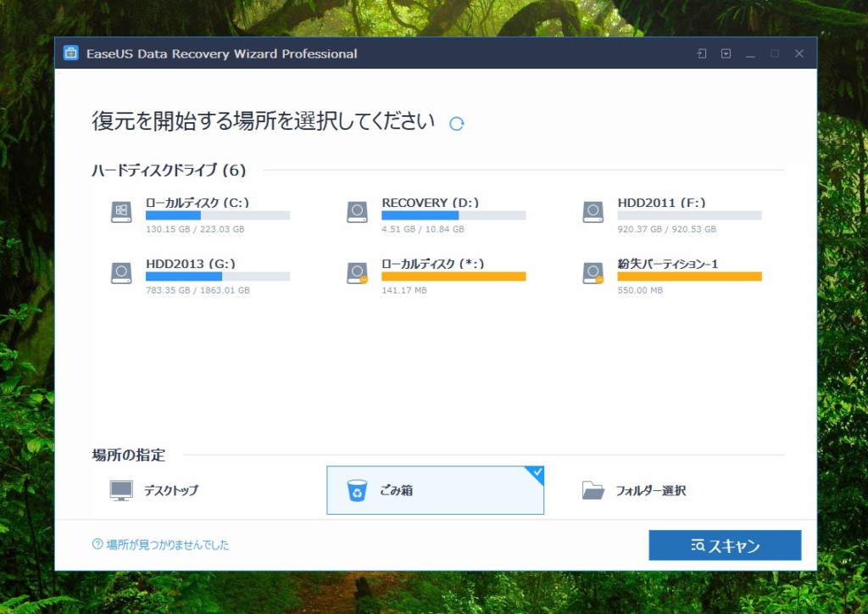Click the G: drive usage bar
868x614 pixels.
point(218,276)
